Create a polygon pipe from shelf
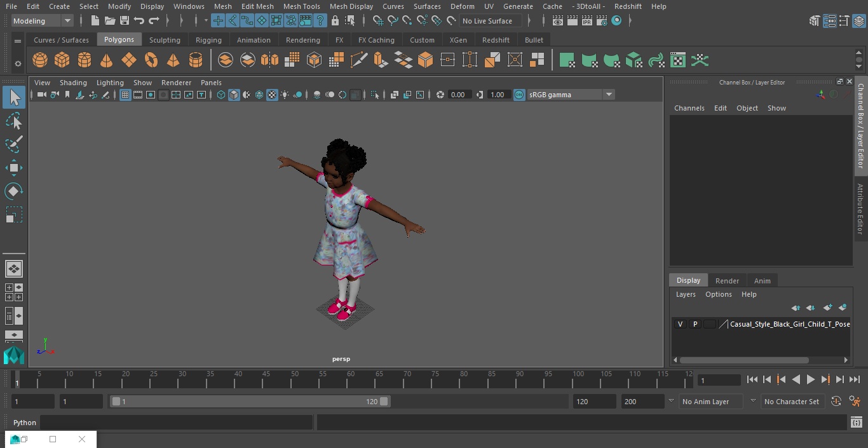868x448 pixels. tap(196, 60)
